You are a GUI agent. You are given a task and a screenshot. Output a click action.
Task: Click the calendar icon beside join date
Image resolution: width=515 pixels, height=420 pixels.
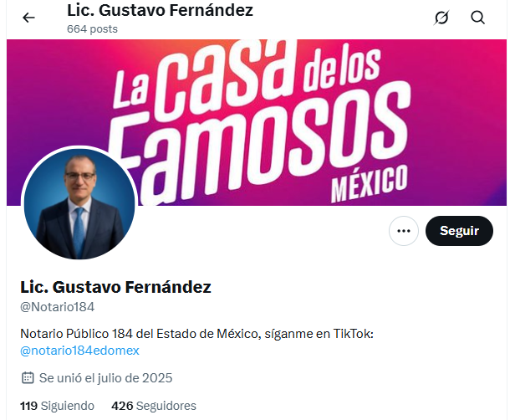click(x=28, y=378)
